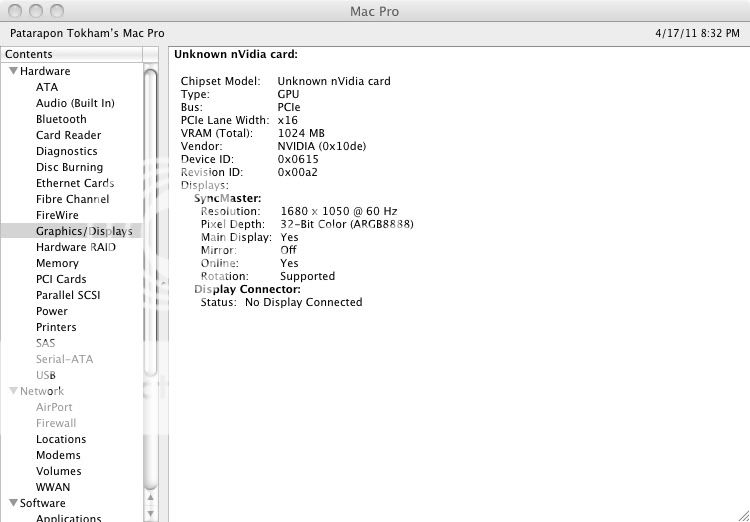Click the Hardware category label
The width and height of the screenshot is (750, 522).
(x=45, y=71)
